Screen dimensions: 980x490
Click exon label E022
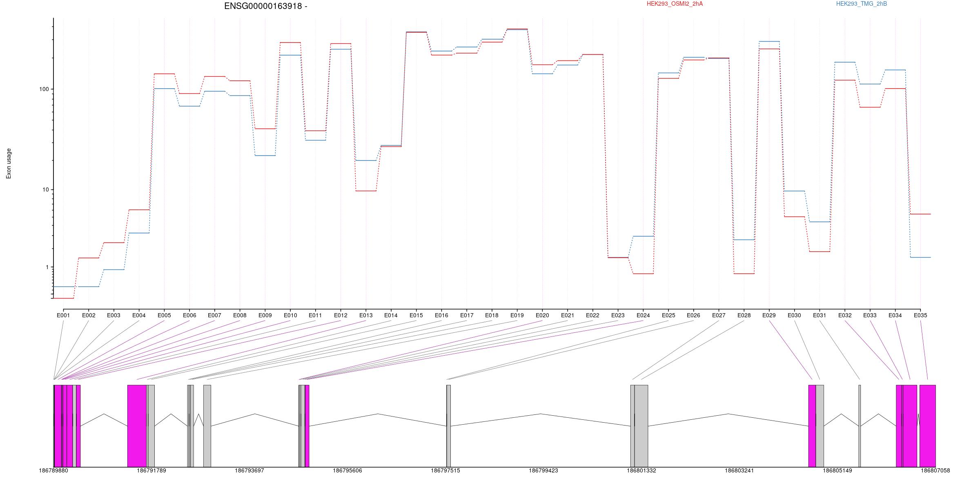pos(592,315)
